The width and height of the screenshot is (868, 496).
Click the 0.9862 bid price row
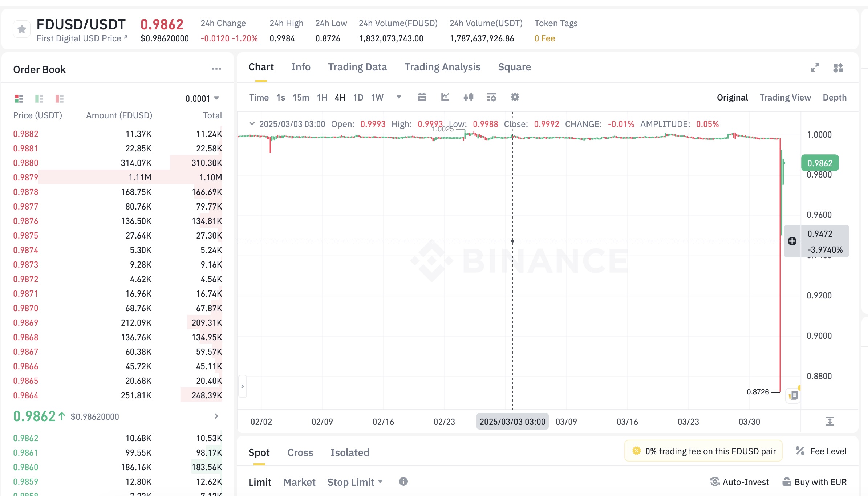pos(118,438)
